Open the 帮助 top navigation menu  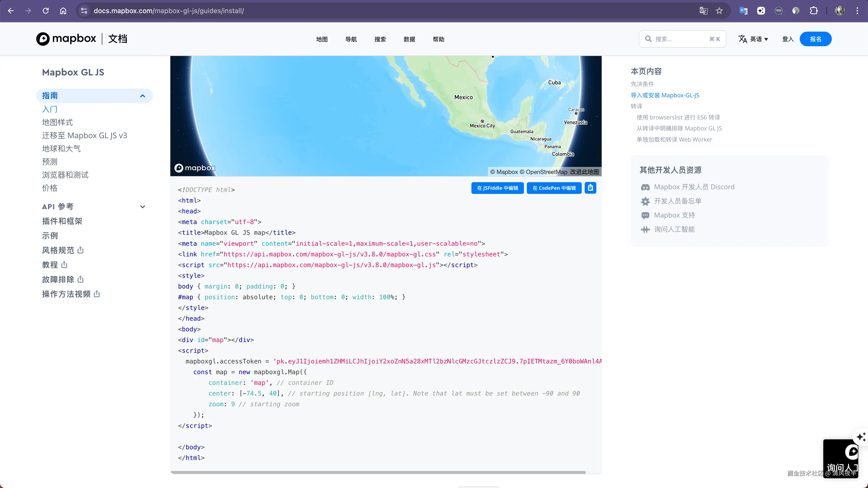438,39
